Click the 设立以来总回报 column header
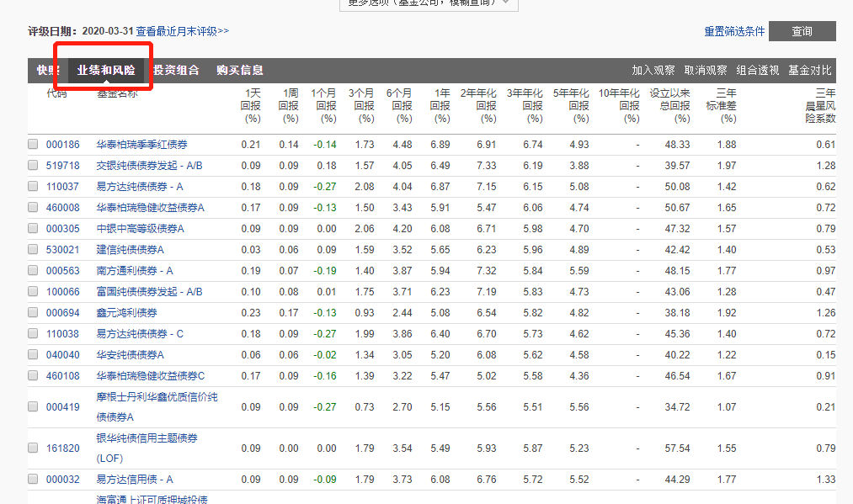 point(669,105)
